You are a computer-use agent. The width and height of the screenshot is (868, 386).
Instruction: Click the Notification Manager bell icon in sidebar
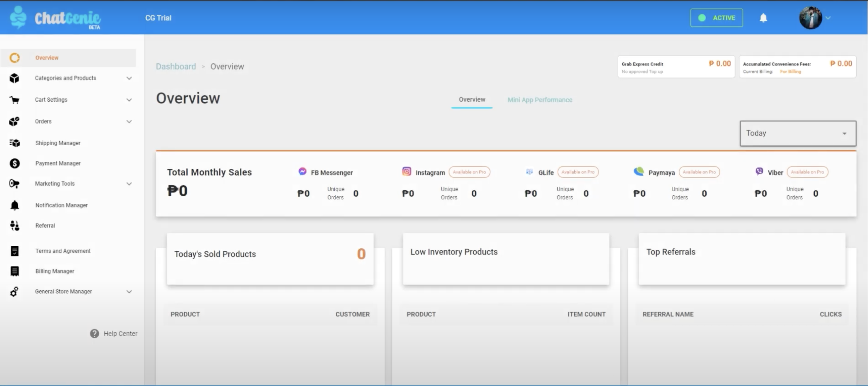point(15,205)
